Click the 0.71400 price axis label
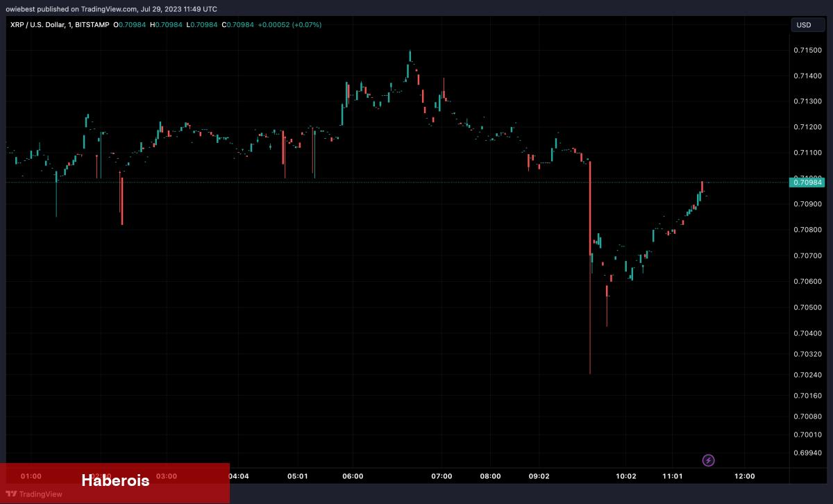 [x=808, y=76]
